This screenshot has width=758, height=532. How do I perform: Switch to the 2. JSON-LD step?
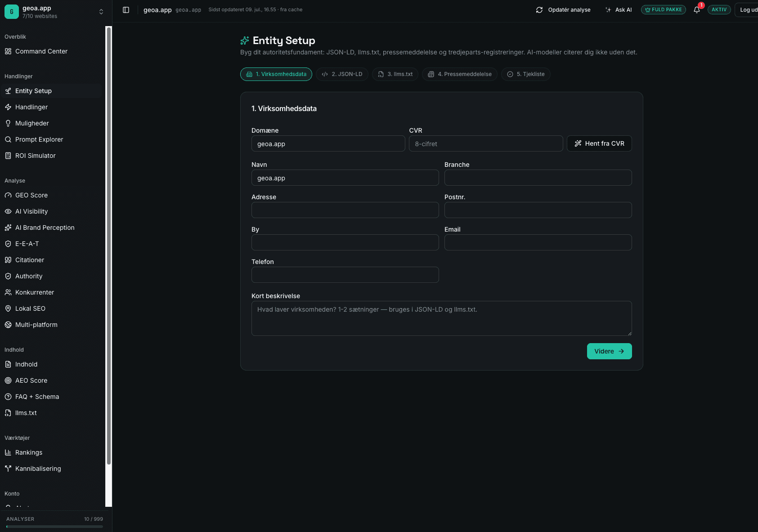(342, 74)
